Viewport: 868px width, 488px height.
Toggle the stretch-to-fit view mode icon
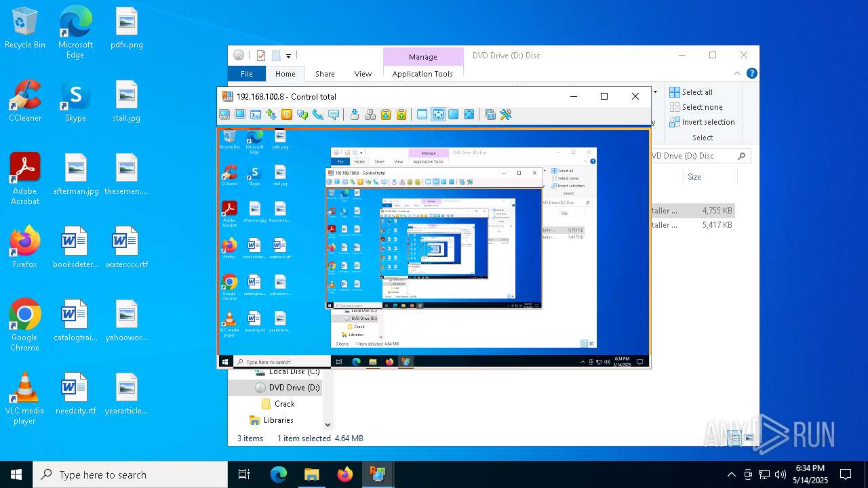click(438, 115)
